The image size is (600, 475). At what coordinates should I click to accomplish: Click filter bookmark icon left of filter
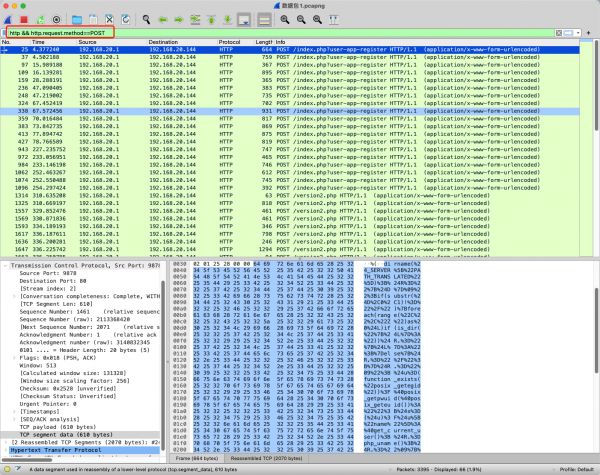[3, 33]
